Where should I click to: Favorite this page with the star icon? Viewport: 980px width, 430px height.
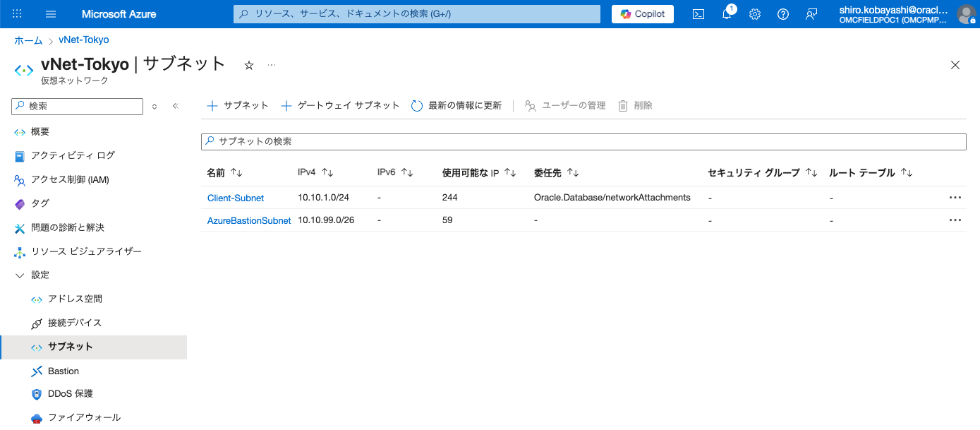[x=249, y=65]
